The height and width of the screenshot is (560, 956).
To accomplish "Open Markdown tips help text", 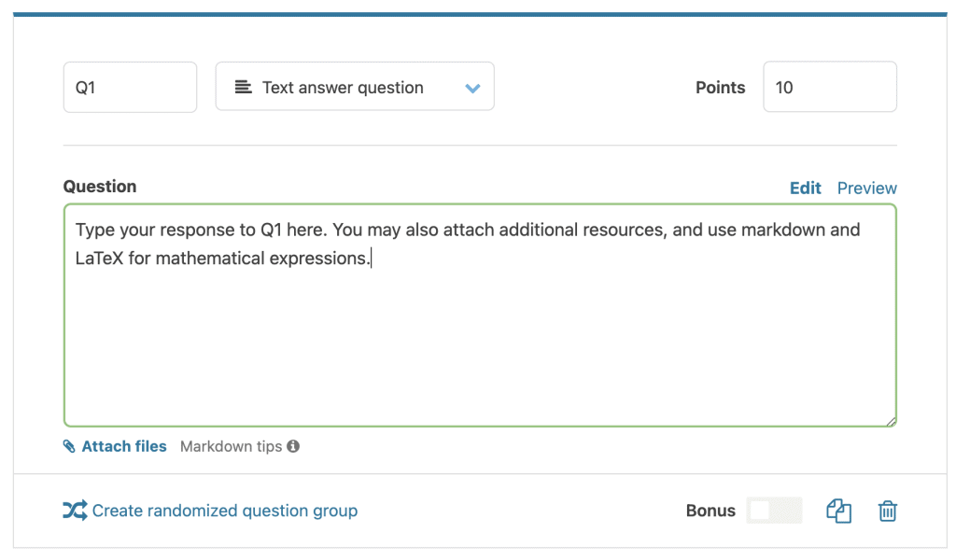I will (231, 446).
